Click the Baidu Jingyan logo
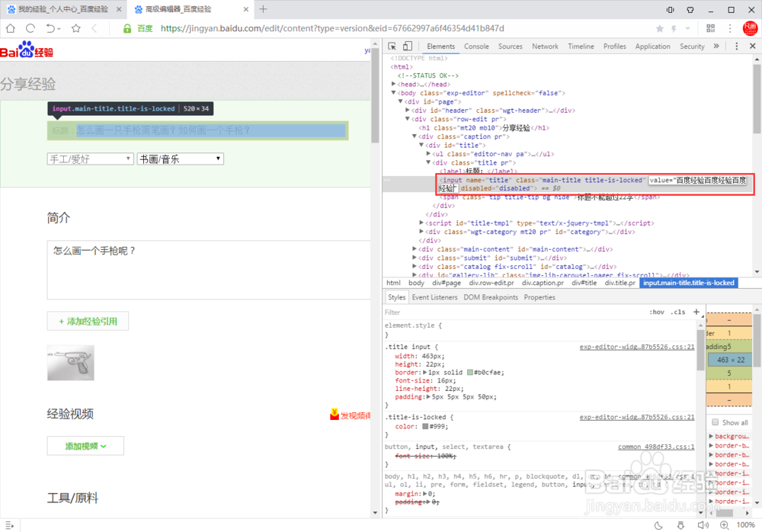 tap(27, 50)
